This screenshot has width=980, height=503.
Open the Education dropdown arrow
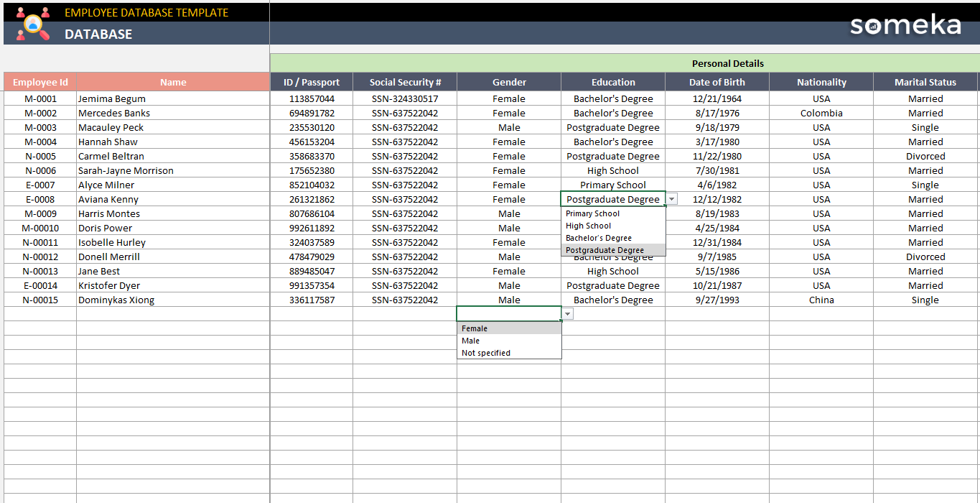point(671,198)
